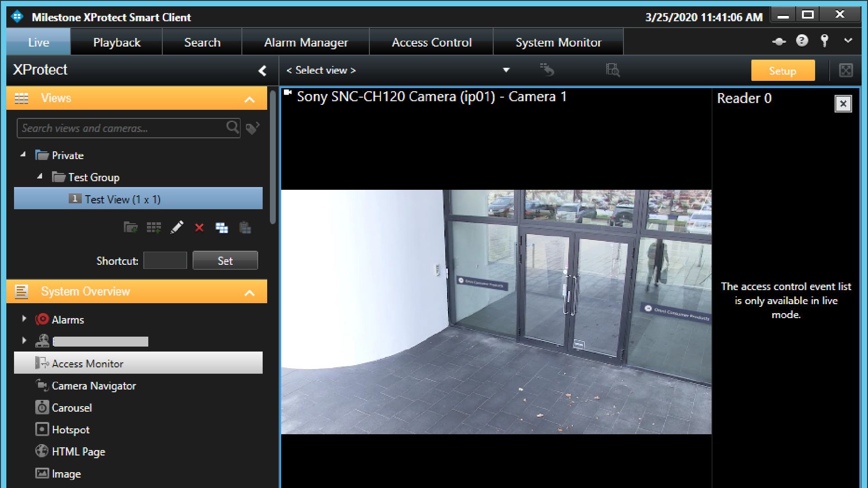Image resolution: width=868 pixels, height=488 pixels.
Task: Switch to the Live tab
Action: (x=38, y=42)
